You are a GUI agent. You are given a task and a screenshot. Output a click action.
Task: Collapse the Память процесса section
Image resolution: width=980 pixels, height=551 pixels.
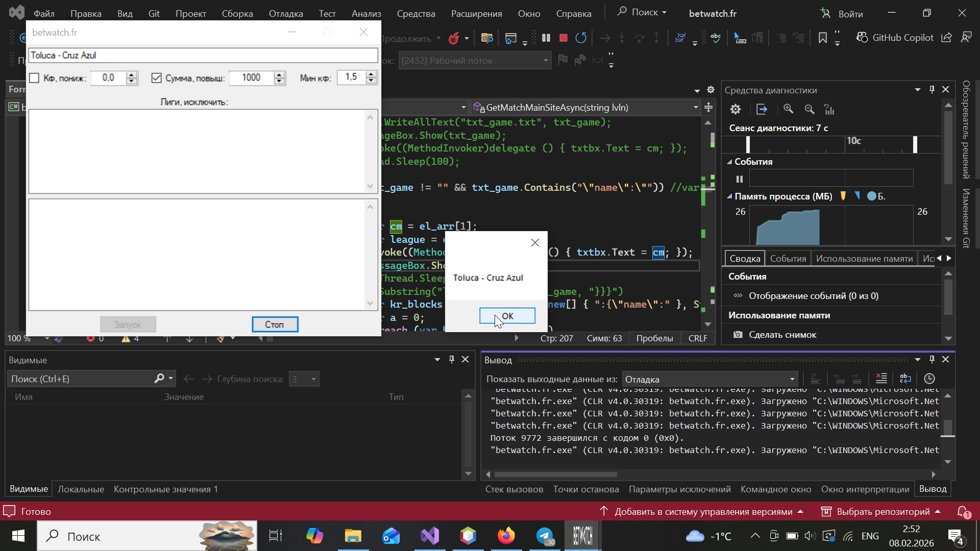(729, 196)
